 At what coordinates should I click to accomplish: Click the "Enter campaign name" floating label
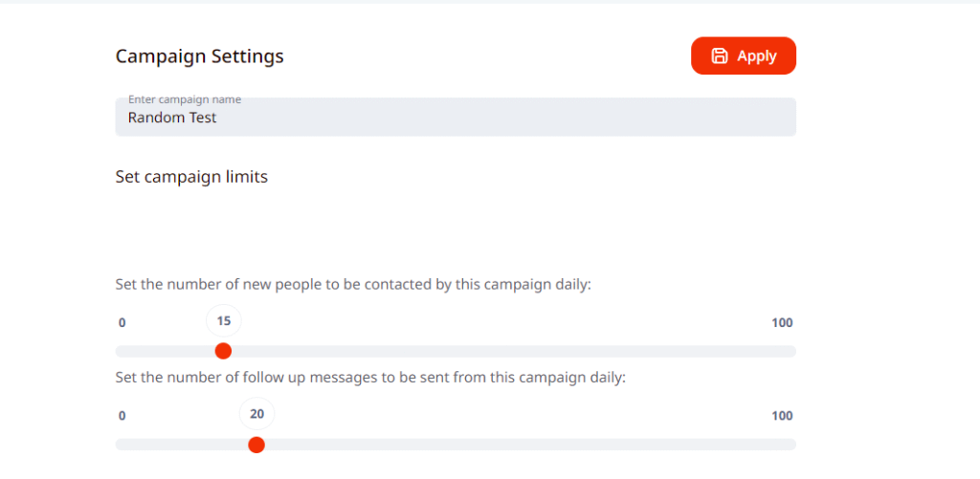click(x=185, y=99)
